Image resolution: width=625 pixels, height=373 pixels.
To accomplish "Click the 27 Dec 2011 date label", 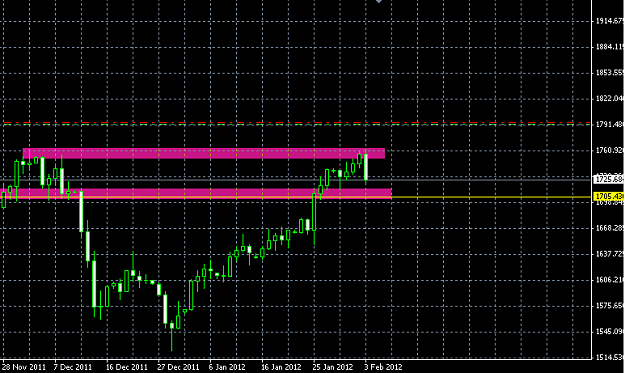I will 178,367.
